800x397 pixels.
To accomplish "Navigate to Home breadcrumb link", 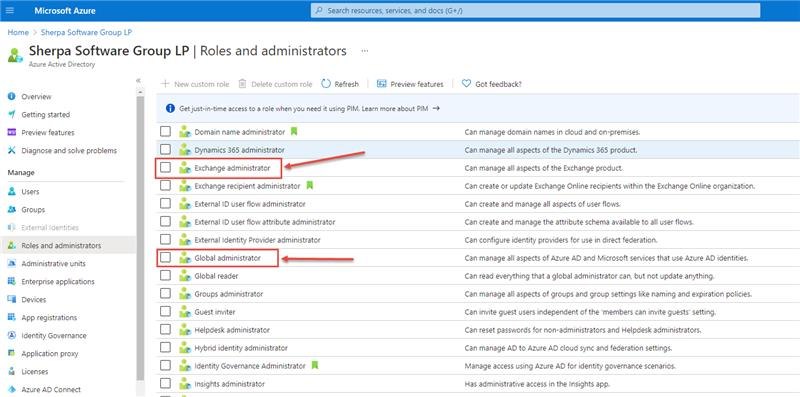I will pyautogui.click(x=18, y=32).
